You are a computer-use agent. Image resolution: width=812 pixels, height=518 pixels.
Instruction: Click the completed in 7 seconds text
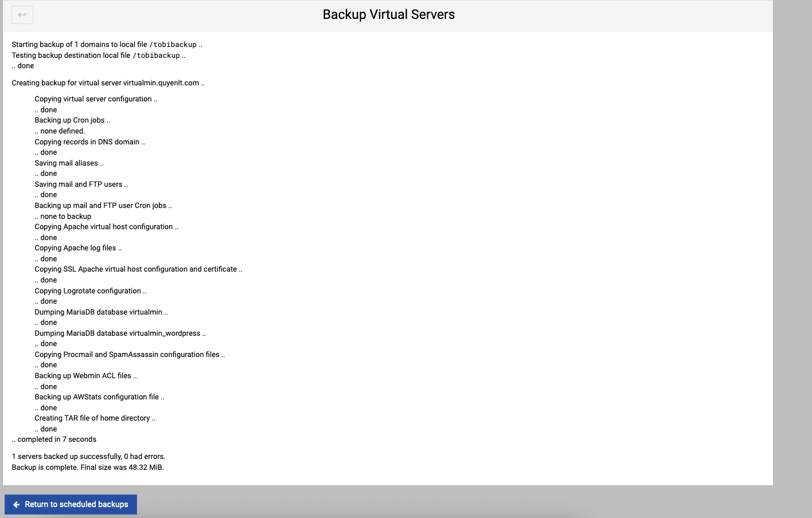[56, 439]
